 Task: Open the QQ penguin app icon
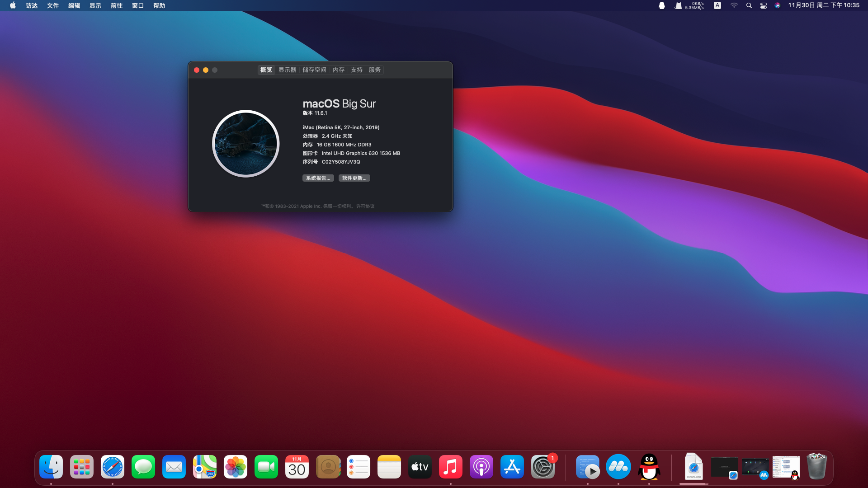click(x=649, y=467)
